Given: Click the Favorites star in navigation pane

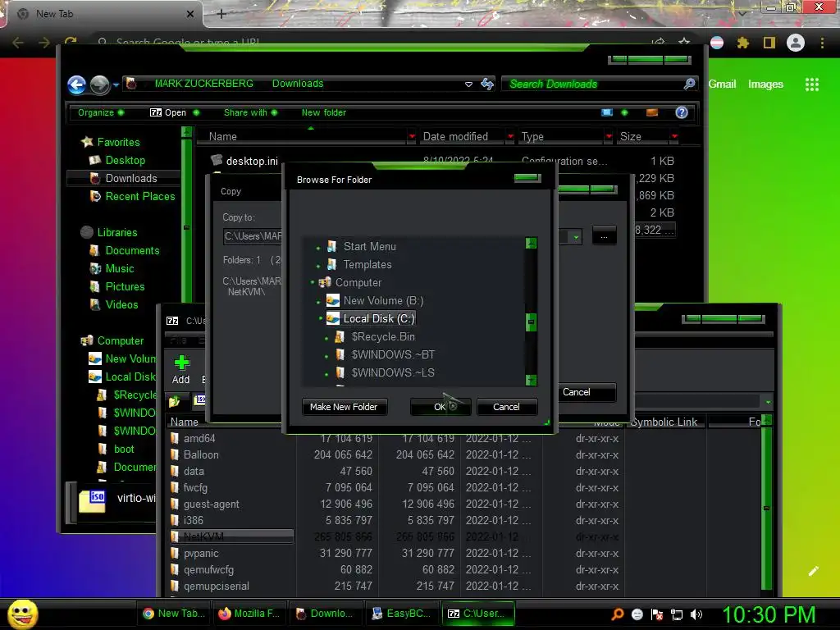Looking at the screenshot, I should (x=87, y=142).
